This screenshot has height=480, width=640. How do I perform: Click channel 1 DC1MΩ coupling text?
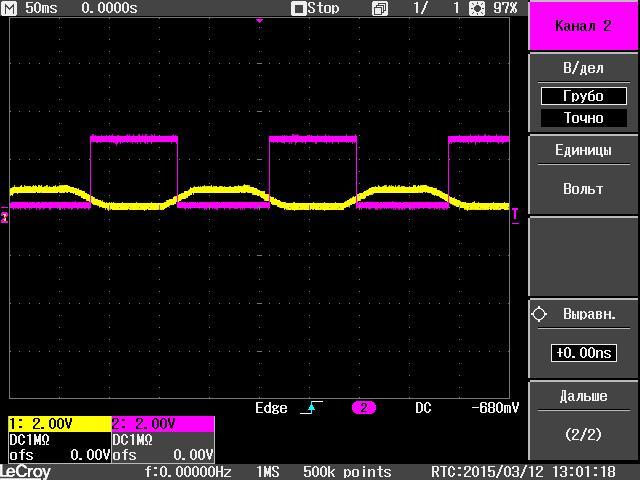point(29,440)
